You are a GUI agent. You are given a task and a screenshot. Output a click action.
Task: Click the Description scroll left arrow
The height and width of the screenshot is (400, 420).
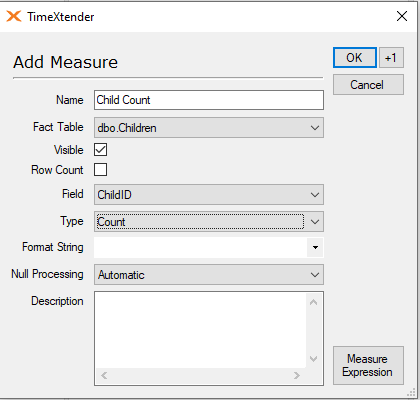click(x=104, y=376)
